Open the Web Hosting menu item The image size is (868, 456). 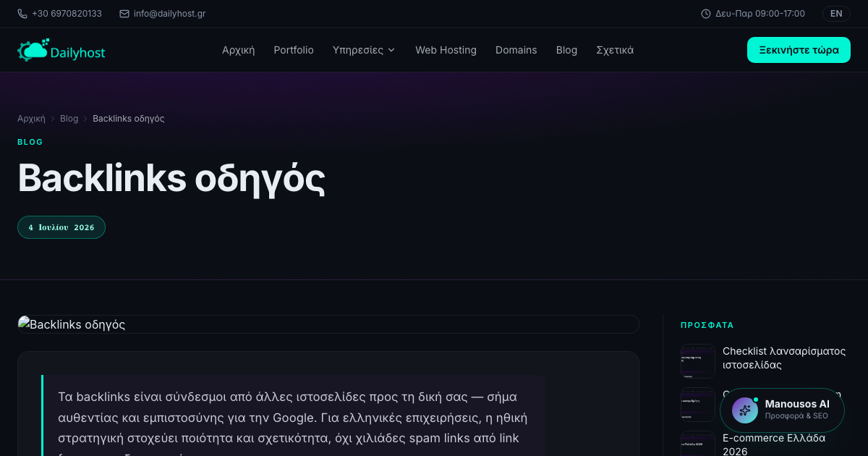pyautogui.click(x=446, y=50)
